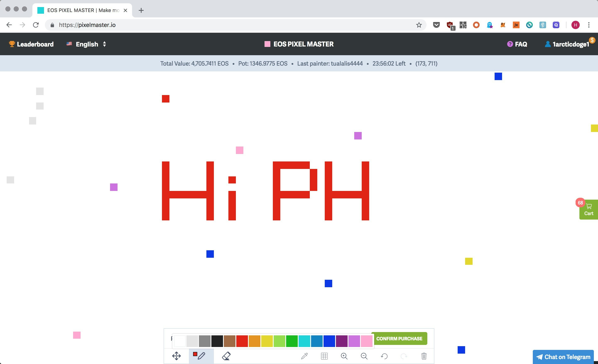
Task: Open the English language dropdown
Action: tap(86, 44)
